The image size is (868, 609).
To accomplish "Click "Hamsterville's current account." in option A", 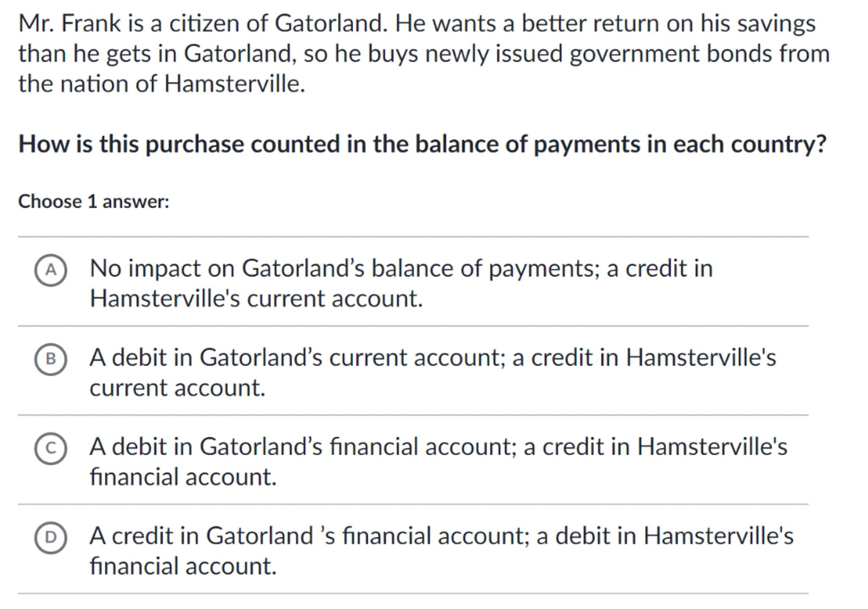I will click(256, 299).
